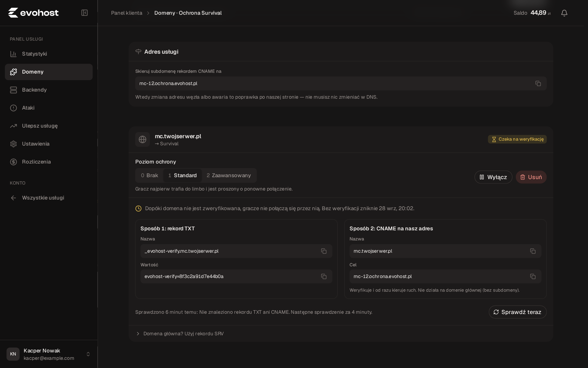Viewport: 588px width, 368px height.
Task: Click the Ulepsz usługę trend icon
Action: pos(13,126)
